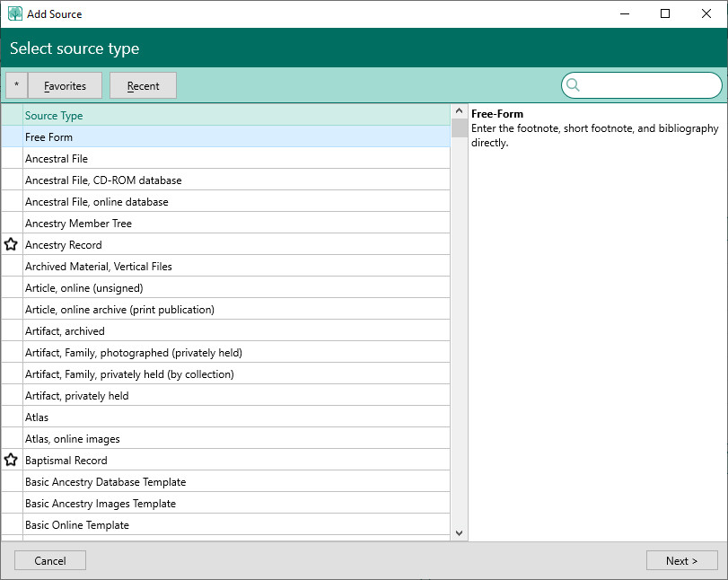728x580 pixels.
Task: Cancel the Add Source dialog
Action: point(50,560)
